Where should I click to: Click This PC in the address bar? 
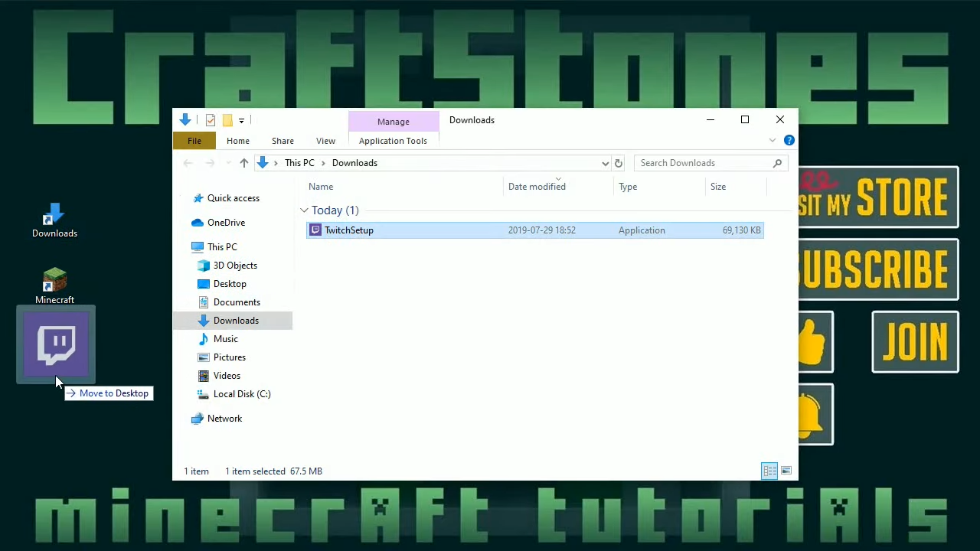pos(299,163)
